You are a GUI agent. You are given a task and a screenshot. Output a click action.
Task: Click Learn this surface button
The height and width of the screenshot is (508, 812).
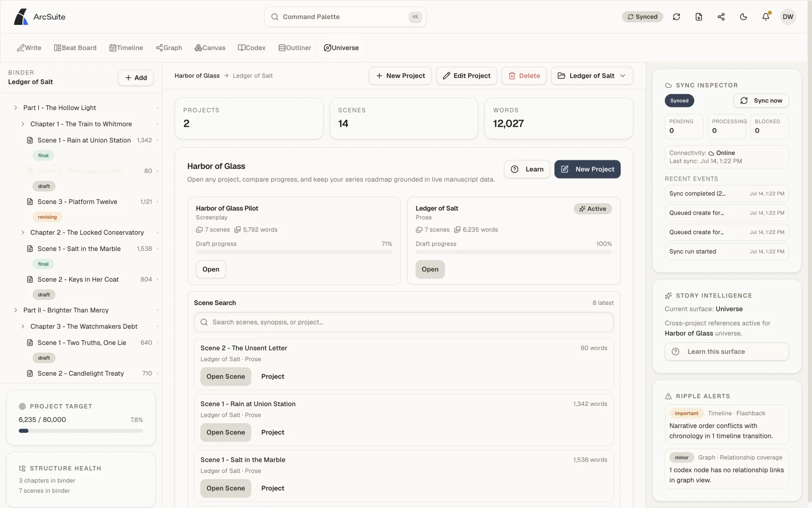(x=727, y=352)
